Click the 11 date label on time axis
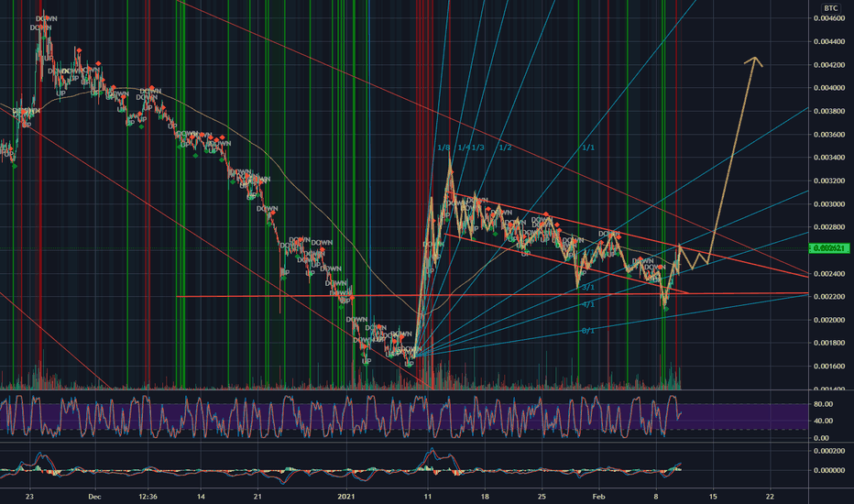854x504 pixels. pyautogui.click(x=428, y=497)
